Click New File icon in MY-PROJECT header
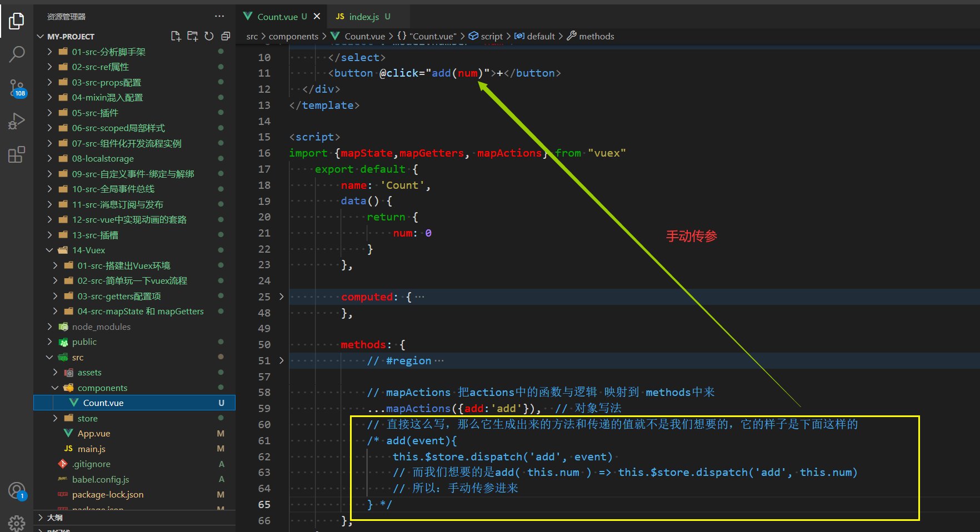 click(176, 36)
